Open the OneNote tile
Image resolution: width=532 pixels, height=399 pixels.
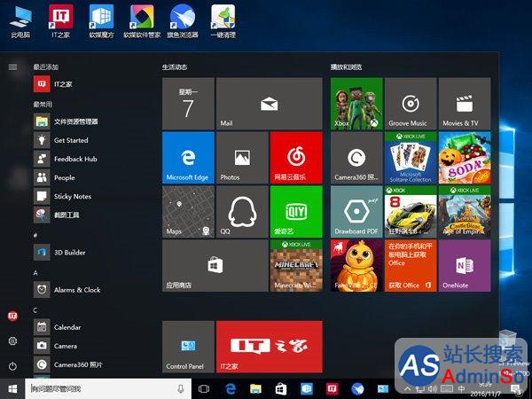coord(465,266)
